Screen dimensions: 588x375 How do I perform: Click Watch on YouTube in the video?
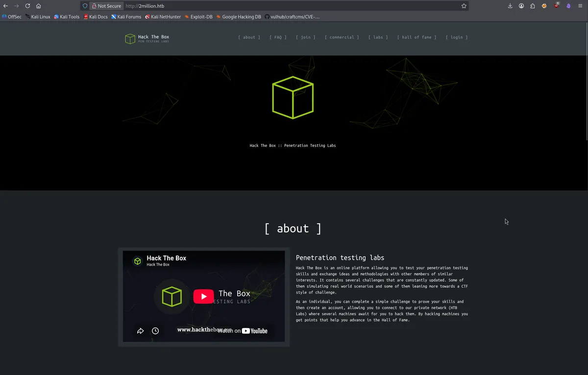[x=243, y=331]
